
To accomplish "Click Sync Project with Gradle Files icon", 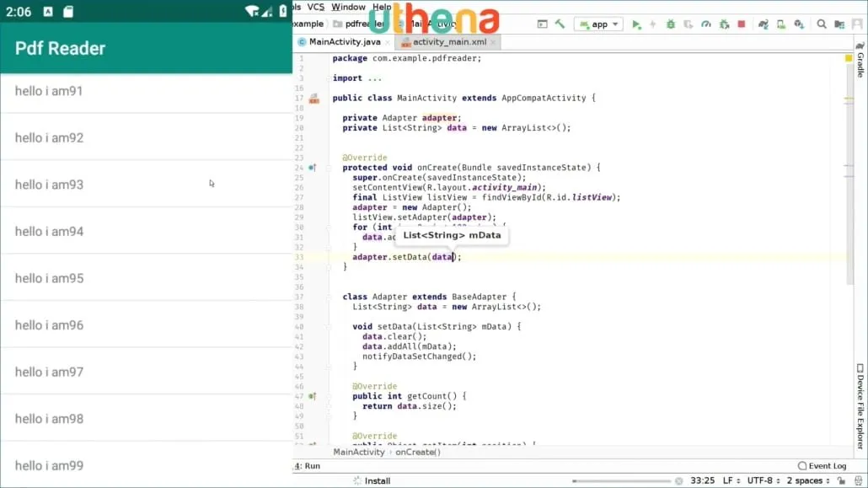I will [764, 24].
